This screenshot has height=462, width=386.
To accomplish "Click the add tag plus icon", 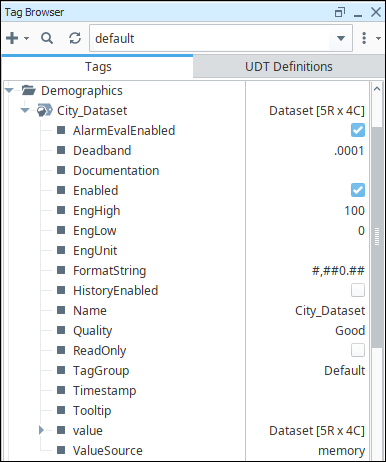I will click(x=12, y=38).
